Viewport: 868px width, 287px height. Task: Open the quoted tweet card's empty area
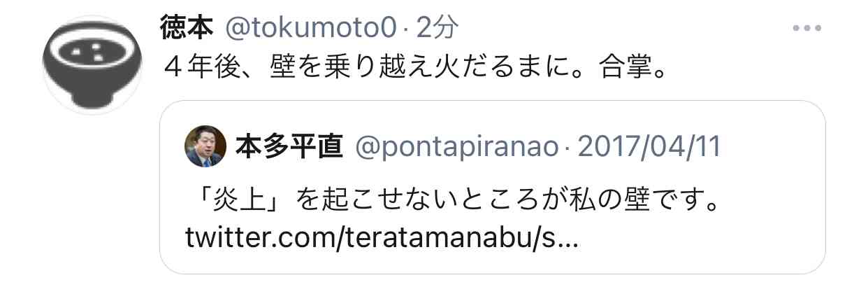(x=699, y=241)
